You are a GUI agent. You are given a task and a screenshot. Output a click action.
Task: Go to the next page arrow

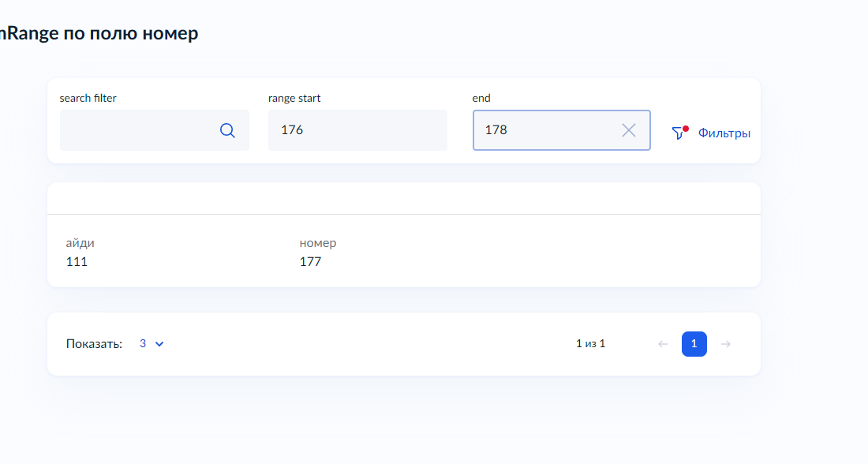coord(726,344)
